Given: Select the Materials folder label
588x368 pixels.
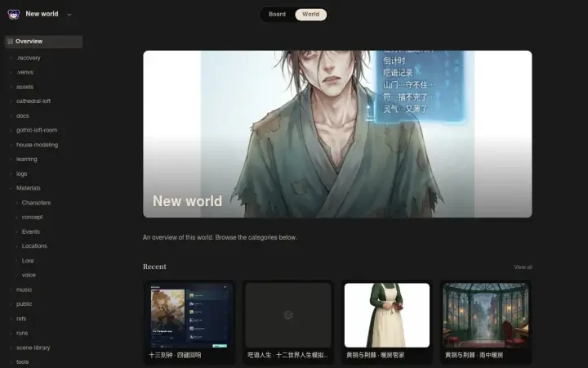Looking at the screenshot, I should point(29,188).
